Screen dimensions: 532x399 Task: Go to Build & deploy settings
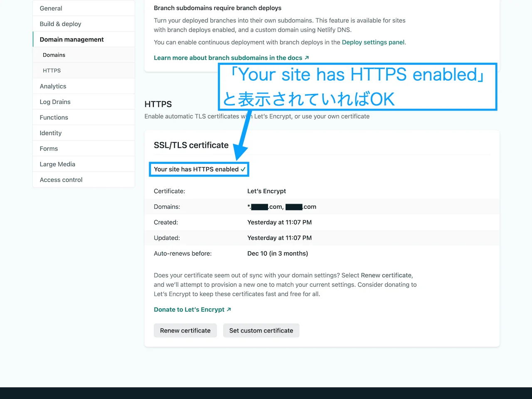click(x=60, y=24)
